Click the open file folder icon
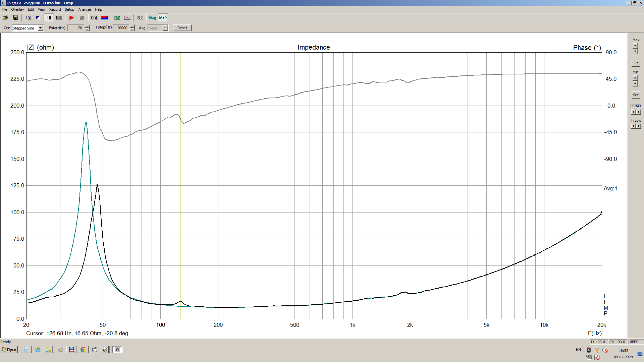Viewport: 644px width, 362px height. (x=6, y=18)
